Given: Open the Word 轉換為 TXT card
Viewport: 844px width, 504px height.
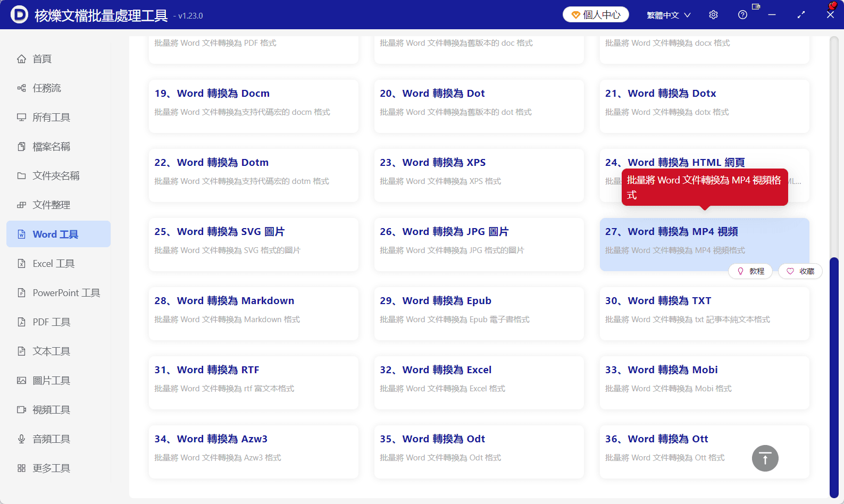Looking at the screenshot, I should point(705,314).
